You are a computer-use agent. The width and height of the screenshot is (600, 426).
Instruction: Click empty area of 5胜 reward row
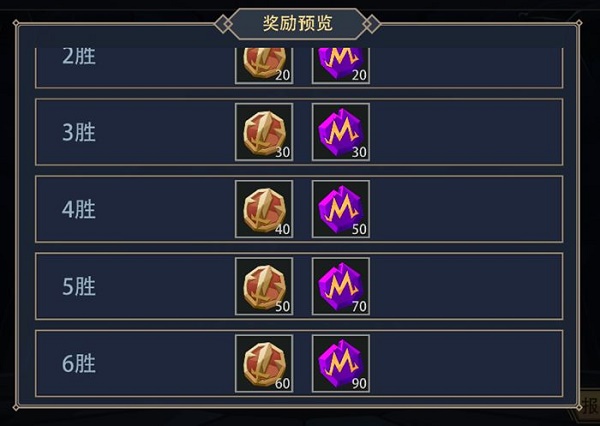(467, 286)
